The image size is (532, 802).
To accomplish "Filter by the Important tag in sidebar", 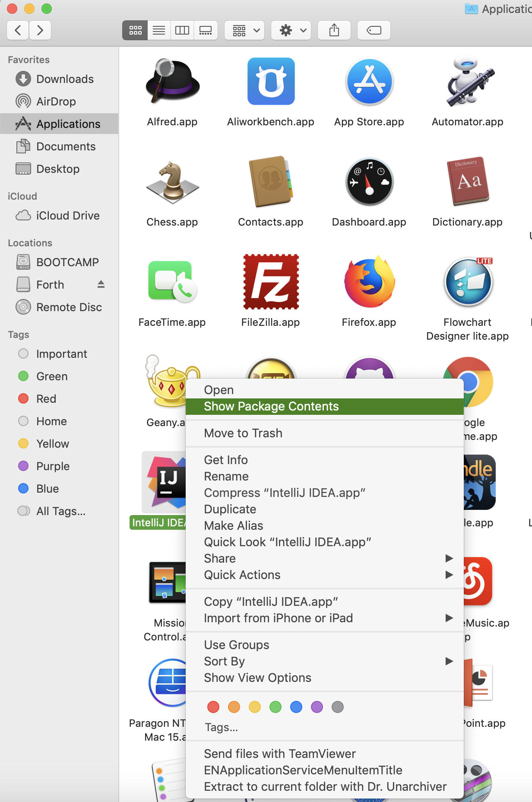I will tap(59, 353).
